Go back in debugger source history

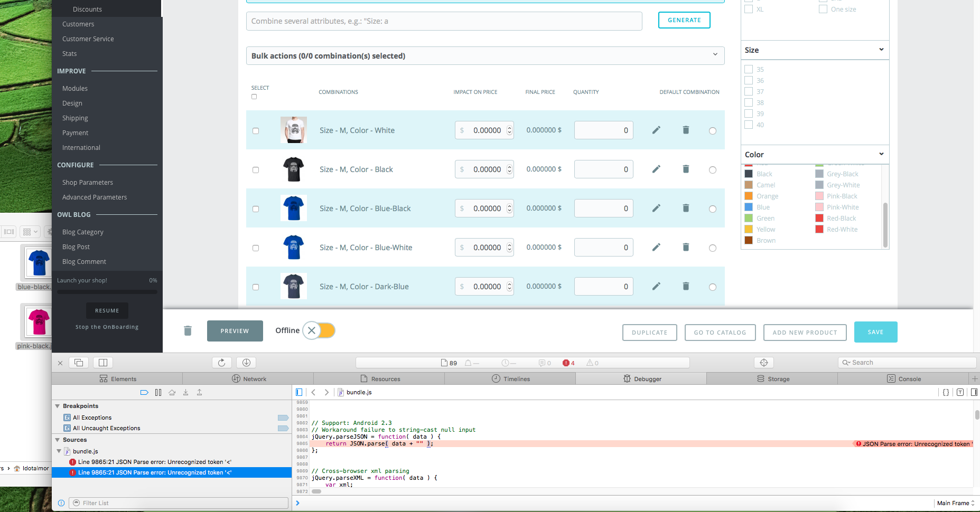(x=313, y=392)
